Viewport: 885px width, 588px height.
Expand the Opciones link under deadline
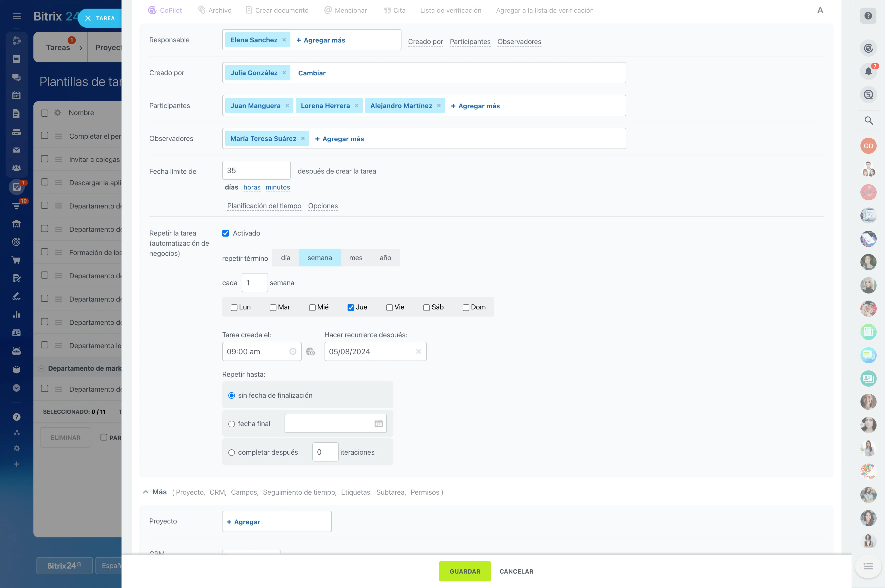[323, 206]
